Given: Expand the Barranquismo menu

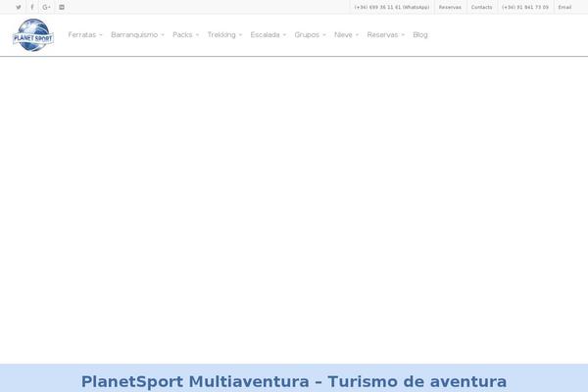Looking at the screenshot, I should (x=137, y=35).
